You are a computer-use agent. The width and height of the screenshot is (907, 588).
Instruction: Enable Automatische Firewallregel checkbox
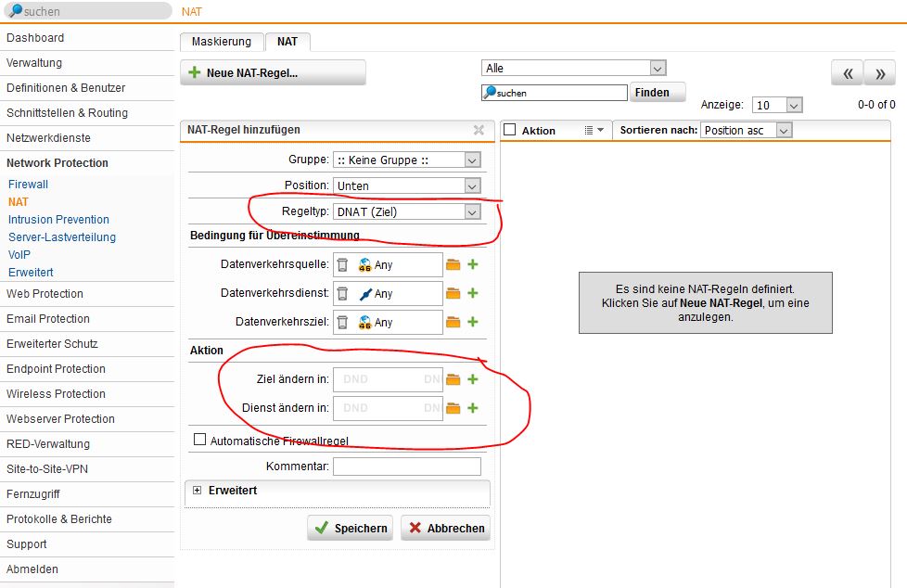(199, 441)
